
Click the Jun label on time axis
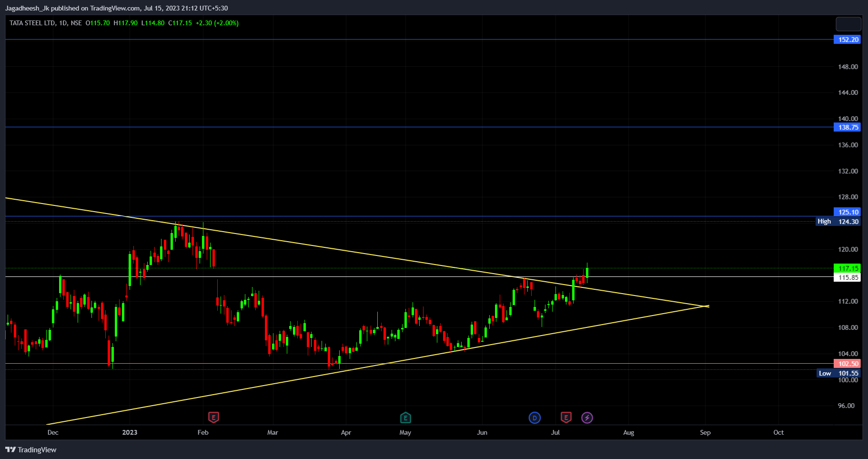tap(482, 432)
